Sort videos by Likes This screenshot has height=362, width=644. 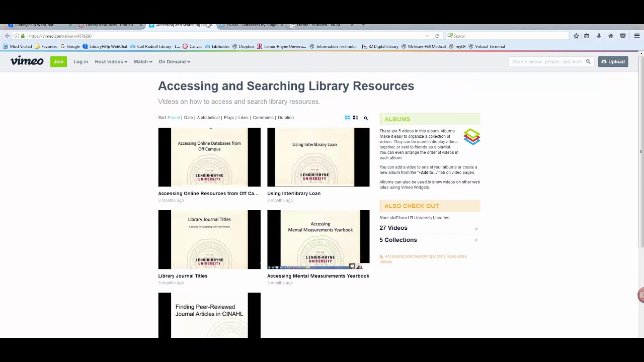click(x=243, y=118)
